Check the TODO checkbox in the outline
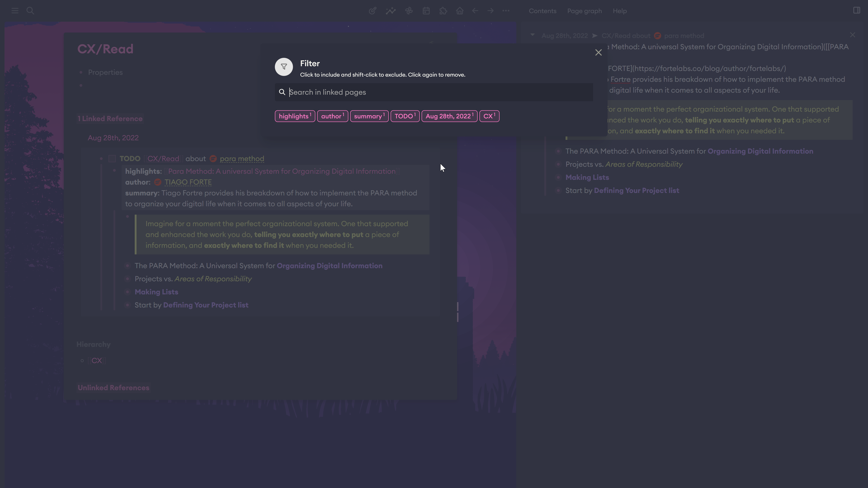Image resolution: width=868 pixels, height=488 pixels. point(112,158)
